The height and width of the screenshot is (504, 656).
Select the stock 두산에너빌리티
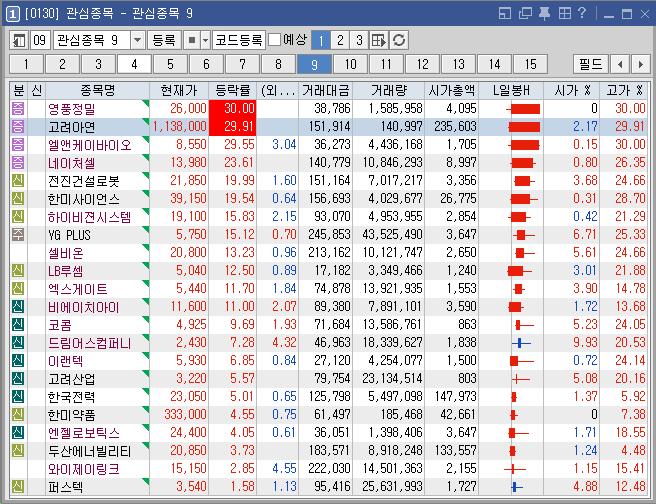pos(90,451)
